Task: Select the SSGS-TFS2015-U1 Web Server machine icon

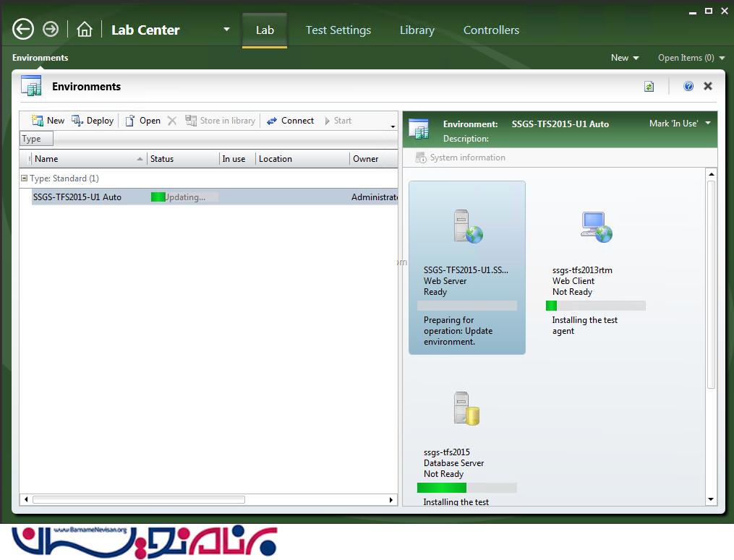Action: click(x=466, y=226)
